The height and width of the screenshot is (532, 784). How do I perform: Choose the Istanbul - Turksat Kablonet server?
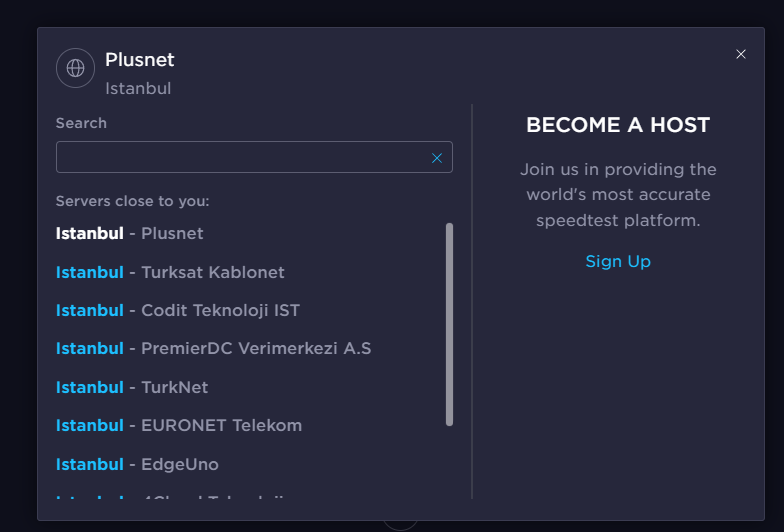click(x=170, y=272)
